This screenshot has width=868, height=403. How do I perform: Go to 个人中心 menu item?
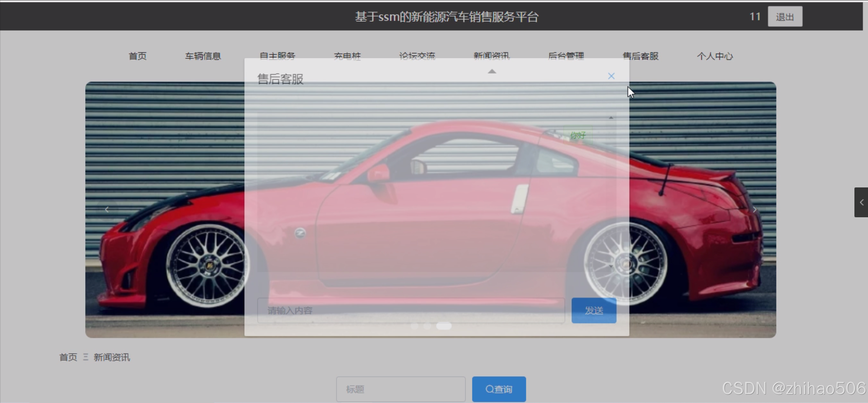pos(715,56)
